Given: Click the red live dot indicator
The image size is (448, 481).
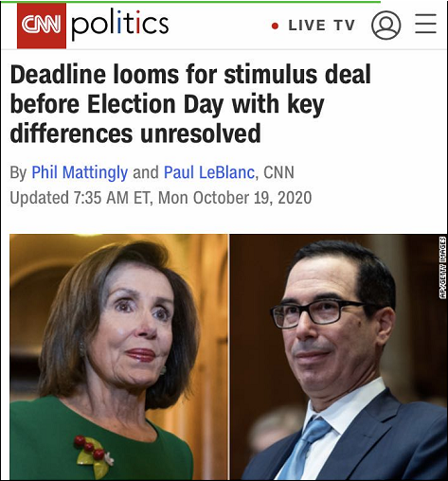Looking at the screenshot, I should tap(275, 26).
